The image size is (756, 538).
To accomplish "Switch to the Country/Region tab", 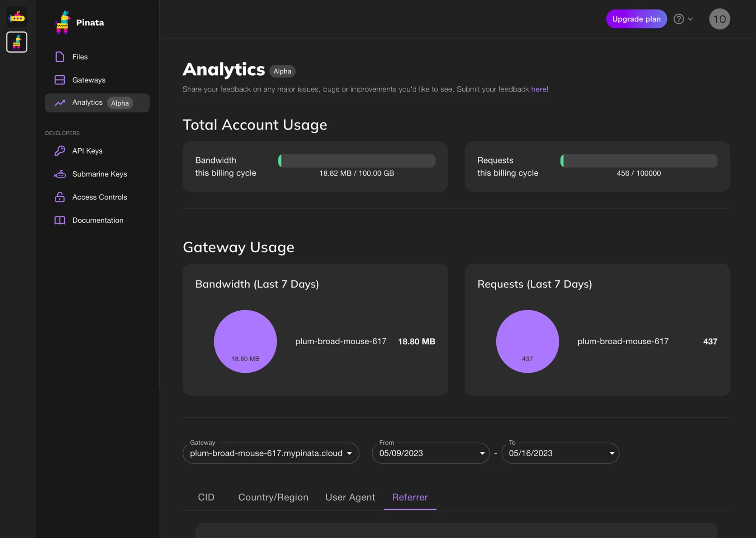I will pos(273,497).
